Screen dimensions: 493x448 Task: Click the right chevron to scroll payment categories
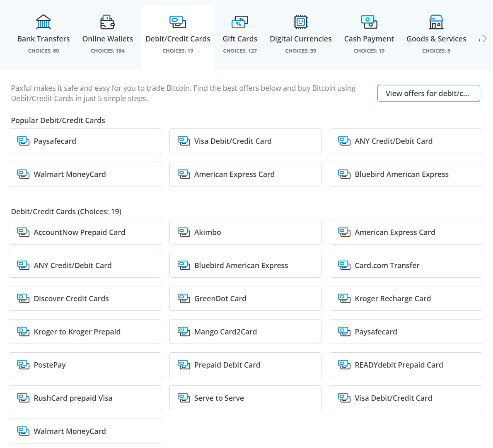click(485, 39)
